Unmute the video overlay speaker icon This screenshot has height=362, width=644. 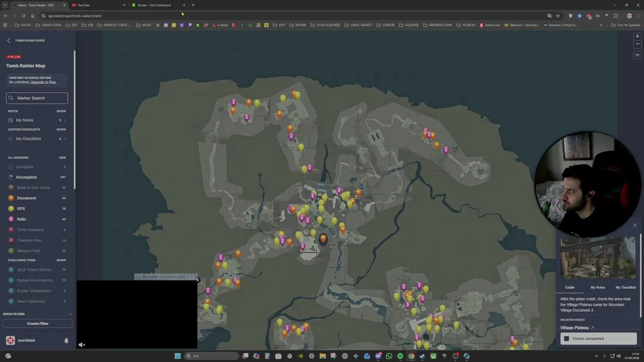82,344
